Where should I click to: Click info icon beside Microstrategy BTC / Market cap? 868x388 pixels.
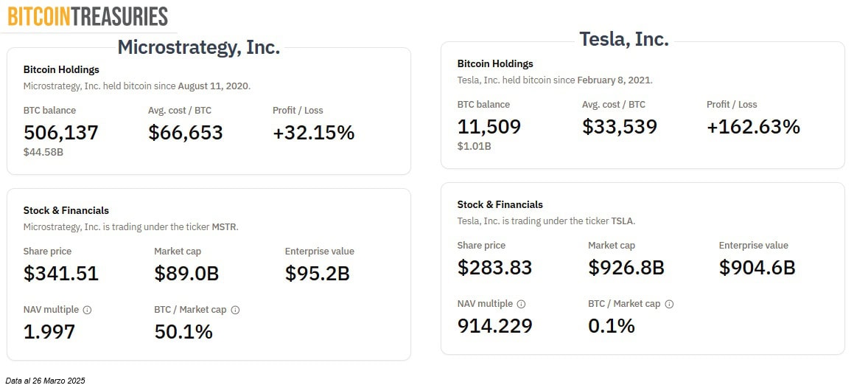[236, 310]
